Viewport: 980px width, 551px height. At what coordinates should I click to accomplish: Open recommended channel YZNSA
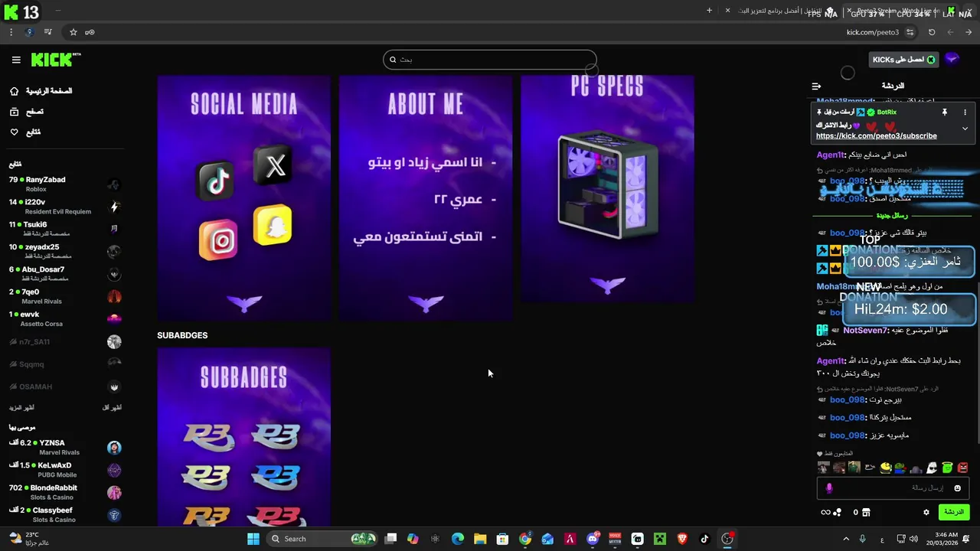(x=64, y=448)
